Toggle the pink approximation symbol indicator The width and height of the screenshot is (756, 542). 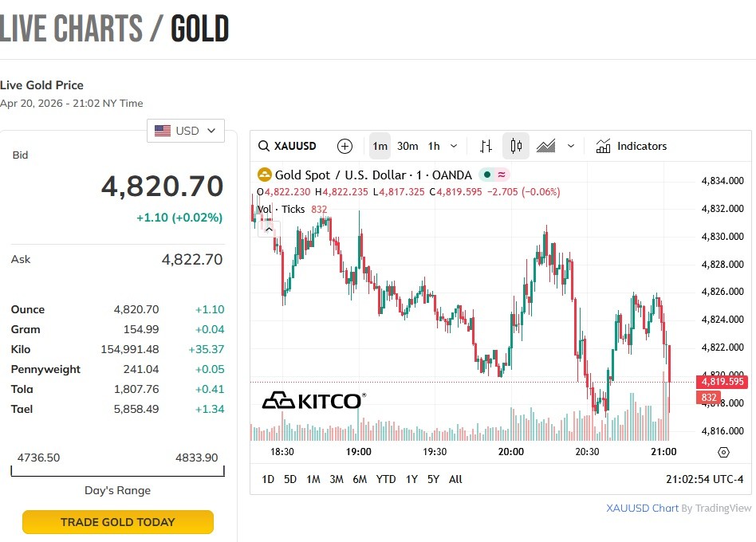point(502,175)
